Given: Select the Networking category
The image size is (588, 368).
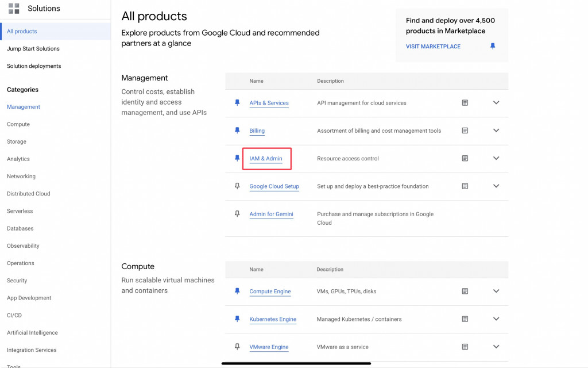Looking at the screenshot, I should 21,177.
